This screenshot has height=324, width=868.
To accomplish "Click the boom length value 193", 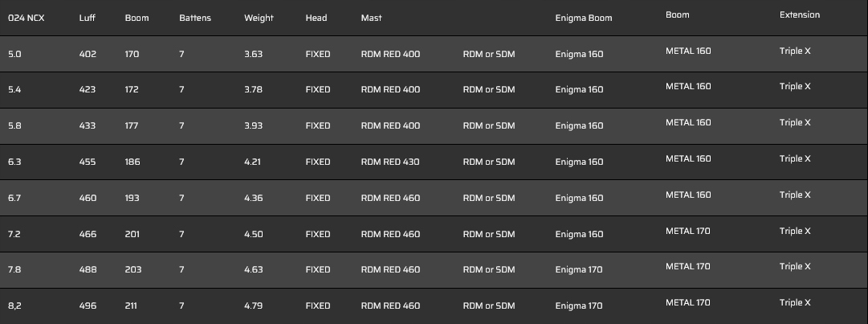I will pos(132,198).
